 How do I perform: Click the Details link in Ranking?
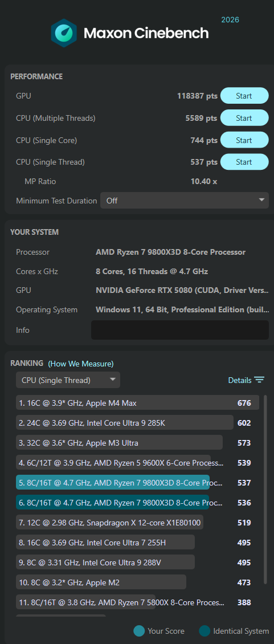pos(239,380)
